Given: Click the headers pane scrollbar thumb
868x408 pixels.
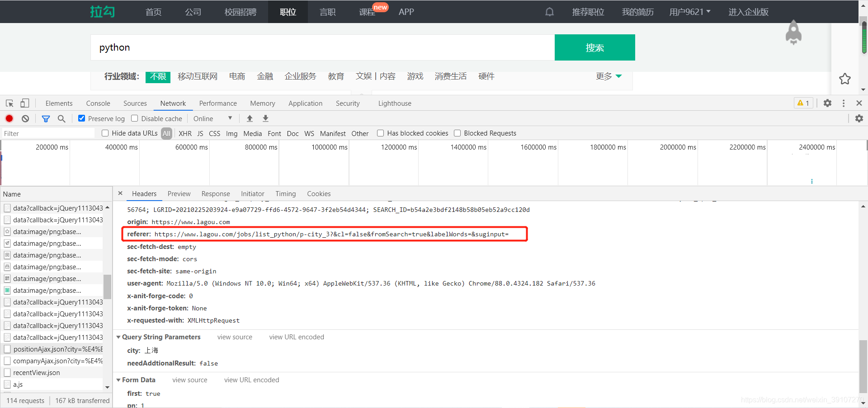Looking at the screenshot, I should 863,367.
